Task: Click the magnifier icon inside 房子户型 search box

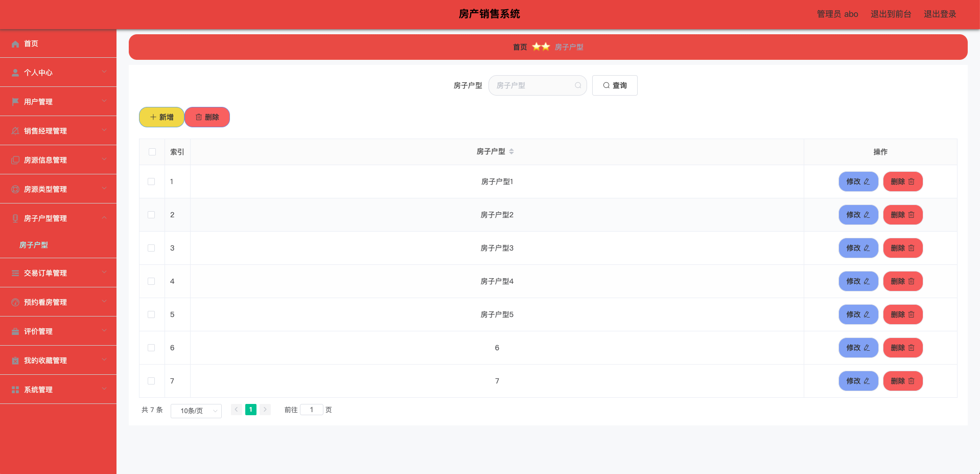Action: [x=578, y=85]
